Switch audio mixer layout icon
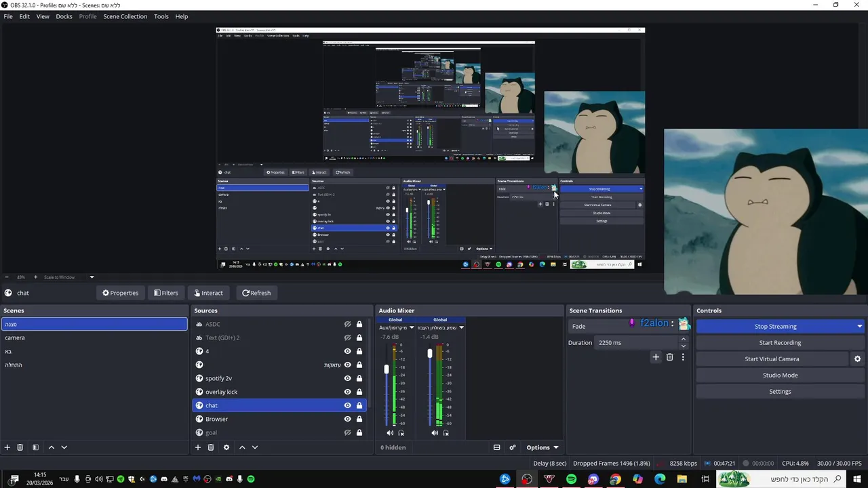 (x=496, y=447)
